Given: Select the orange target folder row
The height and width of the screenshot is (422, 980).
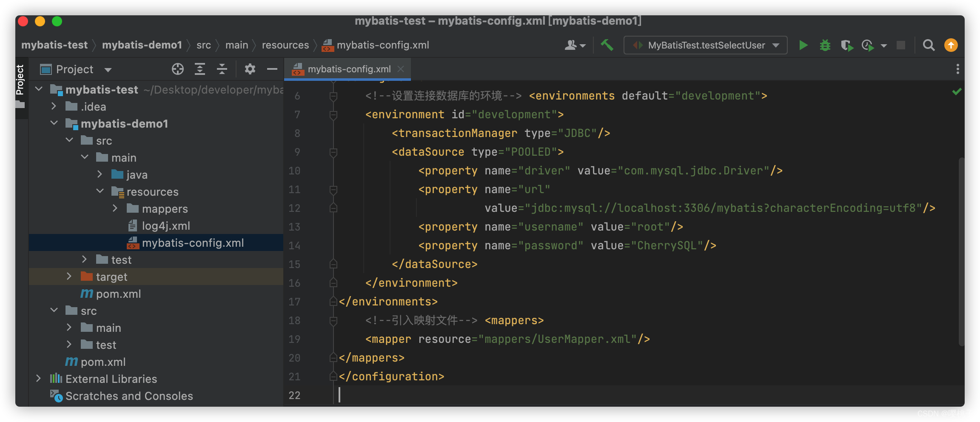Looking at the screenshot, I should coord(156,277).
